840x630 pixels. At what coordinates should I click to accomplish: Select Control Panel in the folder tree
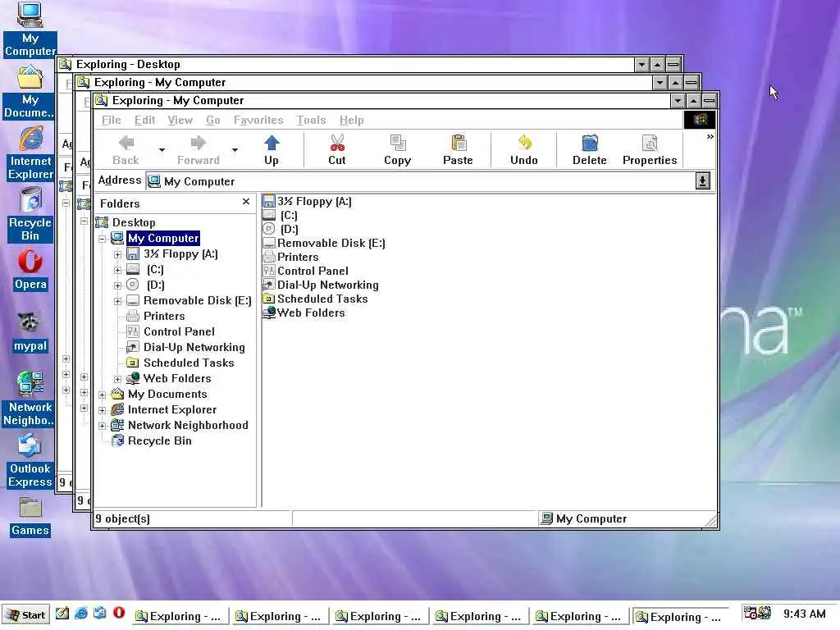[x=179, y=331]
